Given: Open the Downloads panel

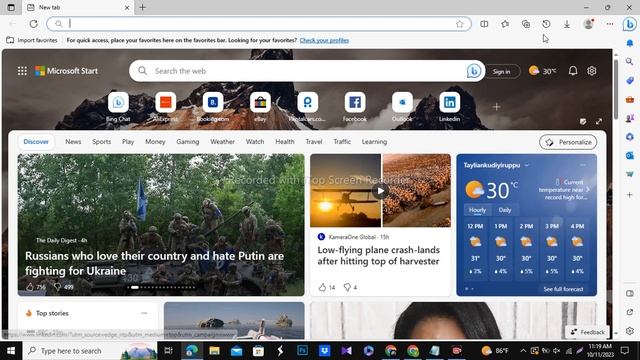Looking at the screenshot, I should tap(567, 24).
